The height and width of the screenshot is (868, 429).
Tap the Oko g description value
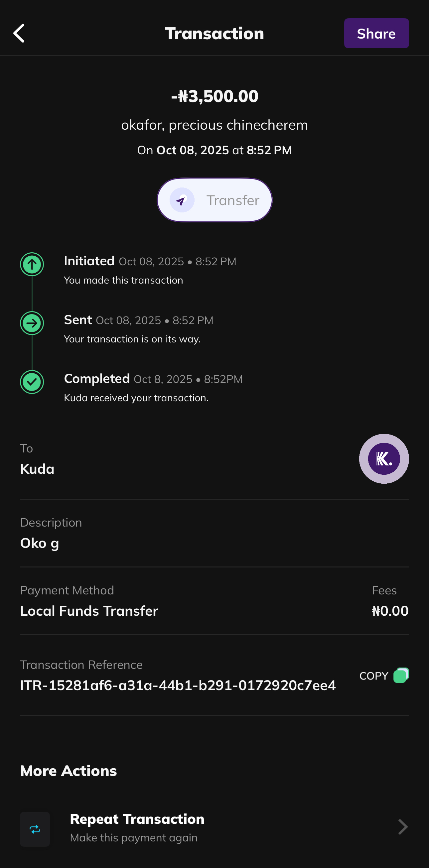(40, 543)
